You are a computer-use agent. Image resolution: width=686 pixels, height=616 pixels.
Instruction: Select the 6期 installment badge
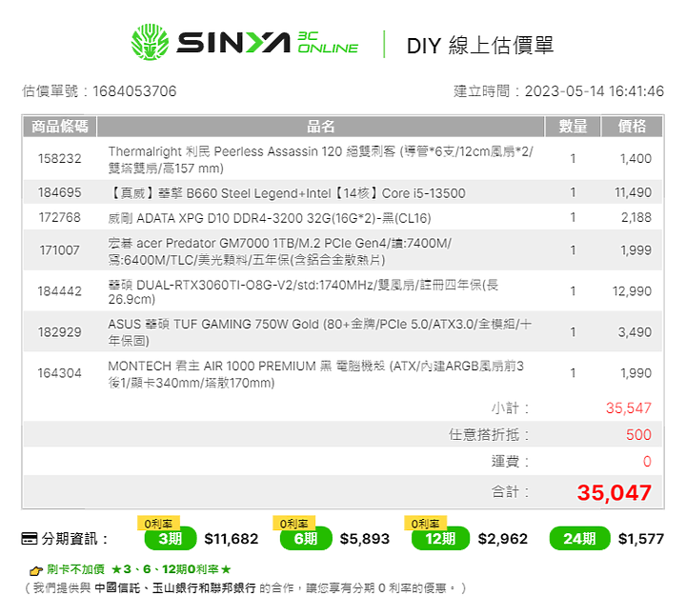coord(306,539)
